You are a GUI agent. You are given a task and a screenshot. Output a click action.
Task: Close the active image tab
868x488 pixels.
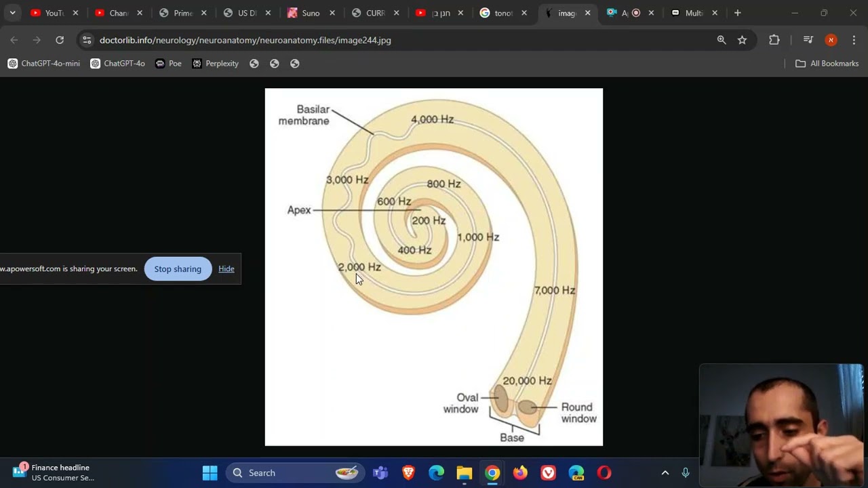coord(587,13)
